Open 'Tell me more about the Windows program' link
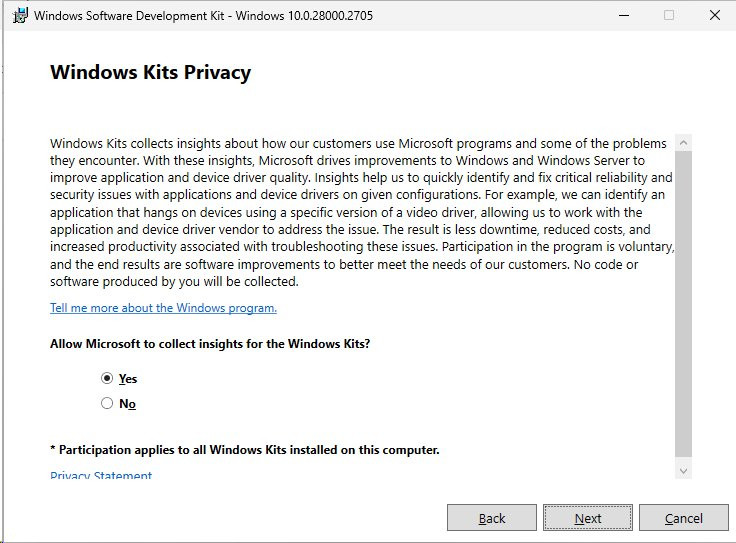736x543 pixels. (x=163, y=308)
